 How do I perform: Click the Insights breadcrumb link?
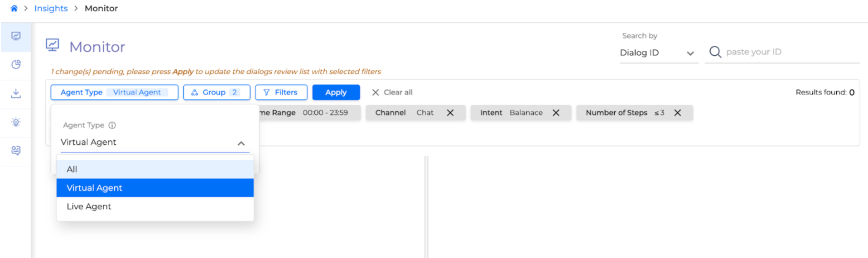[x=51, y=9]
